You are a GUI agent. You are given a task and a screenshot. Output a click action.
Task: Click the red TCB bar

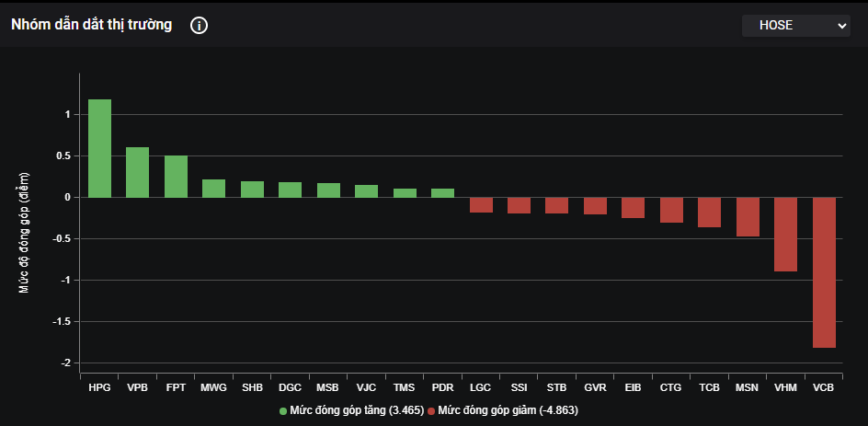709,212
